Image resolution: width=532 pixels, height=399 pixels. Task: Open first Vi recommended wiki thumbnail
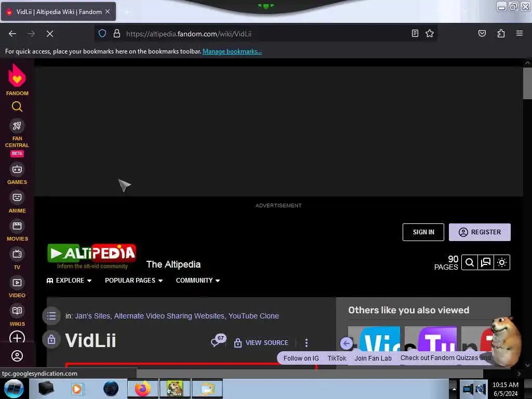point(374,339)
